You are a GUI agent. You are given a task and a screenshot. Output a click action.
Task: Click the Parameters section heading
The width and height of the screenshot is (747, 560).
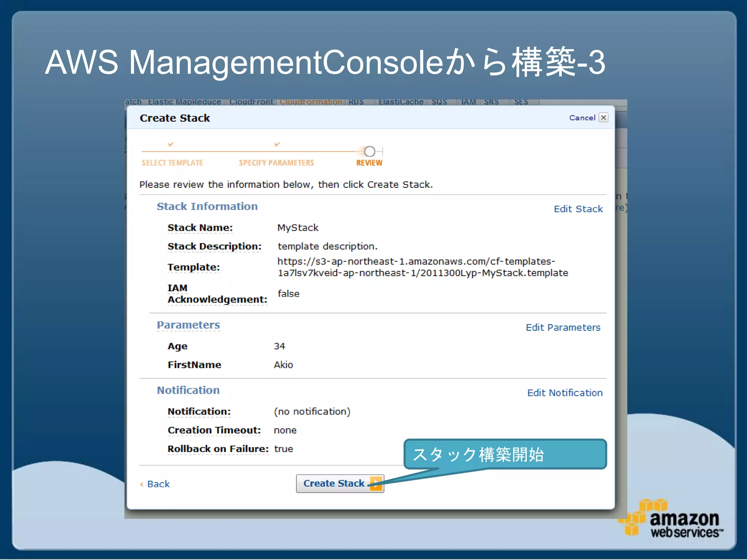(x=188, y=325)
